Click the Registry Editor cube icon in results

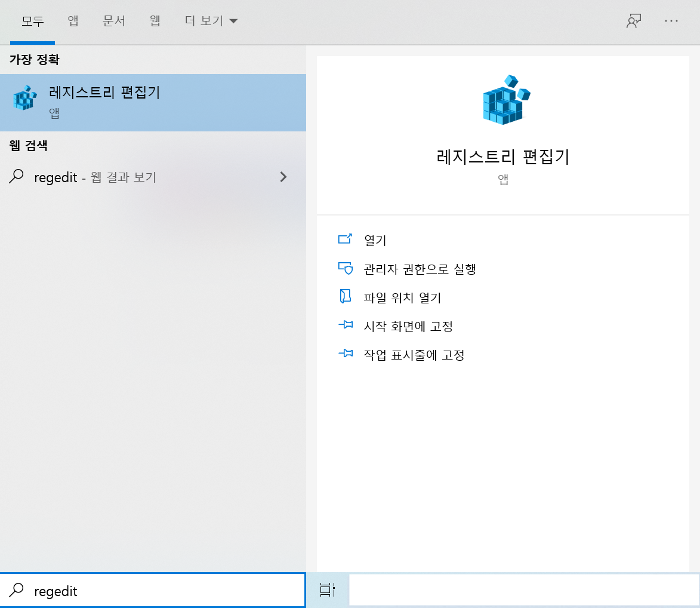click(25, 98)
